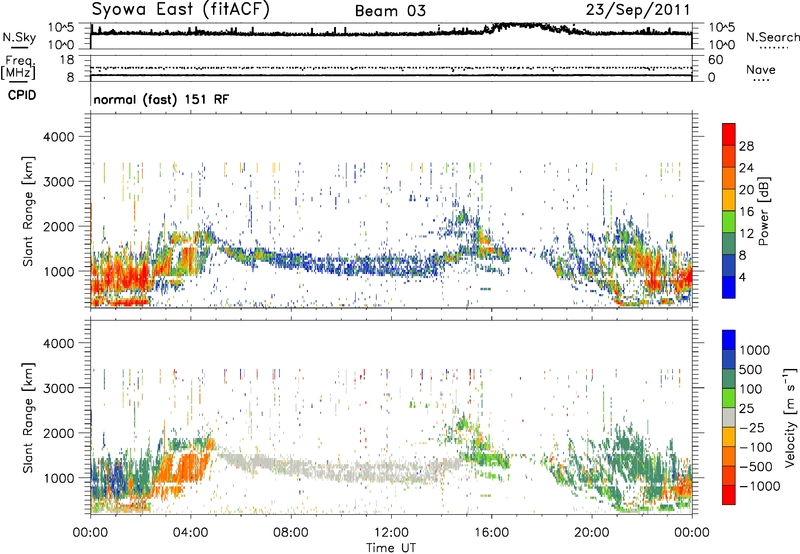The height and width of the screenshot is (554, 800).
Task: Click the '-100' Velocity colorbar tick label
Action: (756, 447)
